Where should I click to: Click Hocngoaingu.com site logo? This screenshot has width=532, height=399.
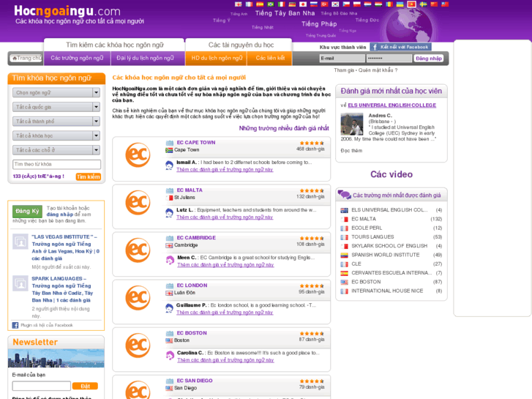(x=67, y=11)
